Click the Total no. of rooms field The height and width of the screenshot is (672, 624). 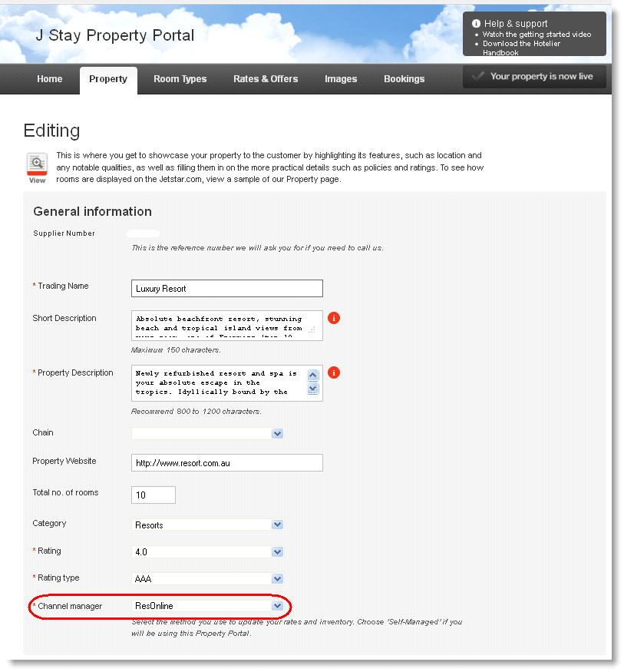(154, 495)
